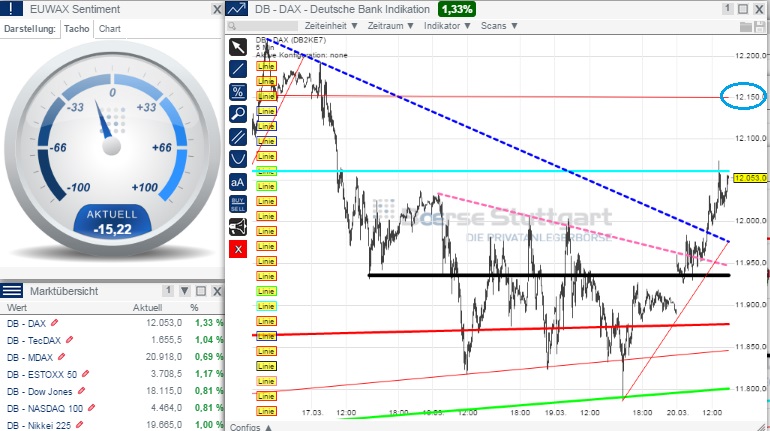Screen dimensions: 770x431
Task: Select the aA text annotation tool
Action: 238,182
